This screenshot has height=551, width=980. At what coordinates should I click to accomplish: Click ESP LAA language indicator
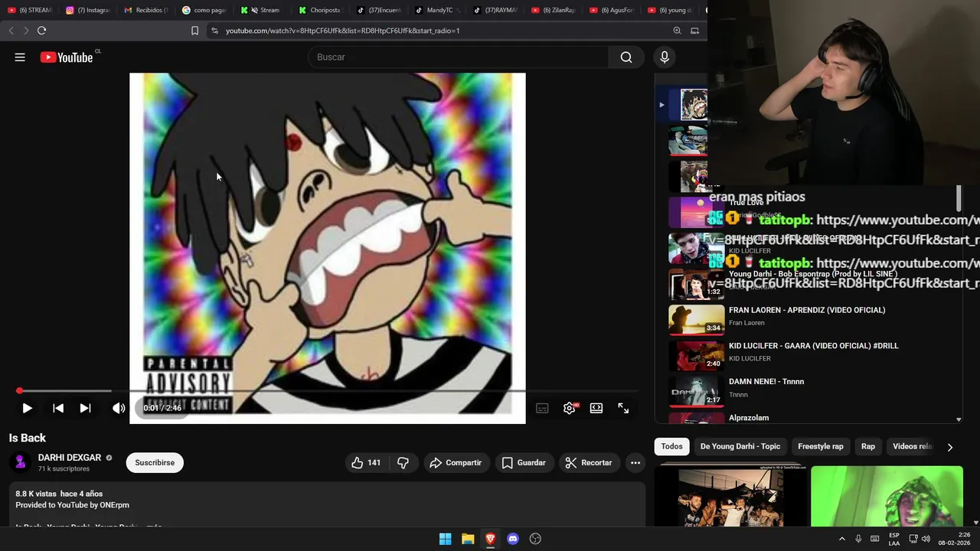click(894, 539)
